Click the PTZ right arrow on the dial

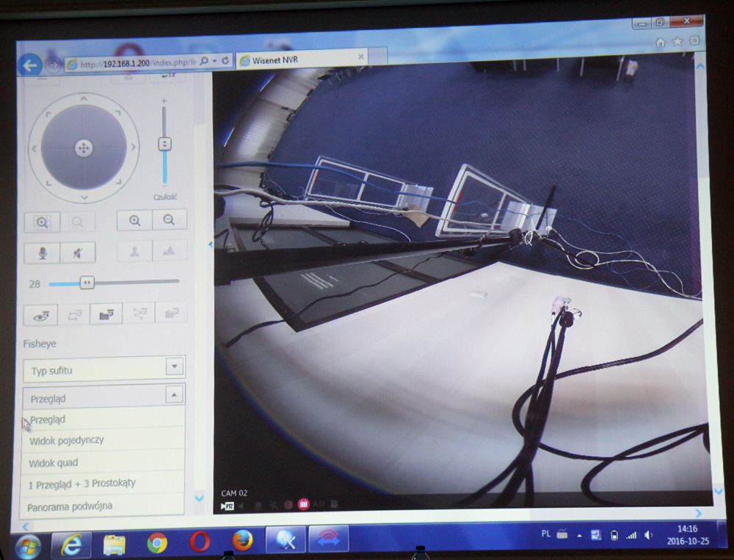tap(133, 148)
